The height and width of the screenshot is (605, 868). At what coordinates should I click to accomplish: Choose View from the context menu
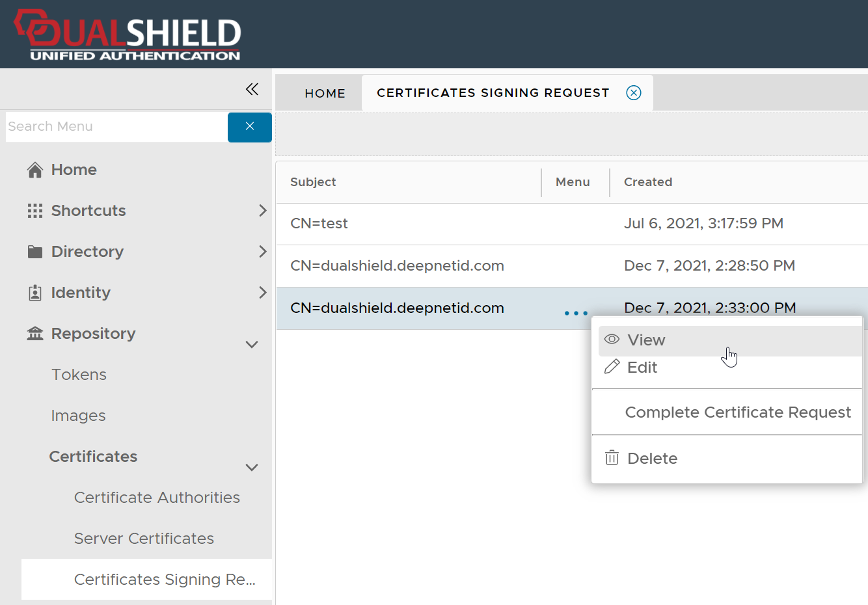tap(646, 340)
